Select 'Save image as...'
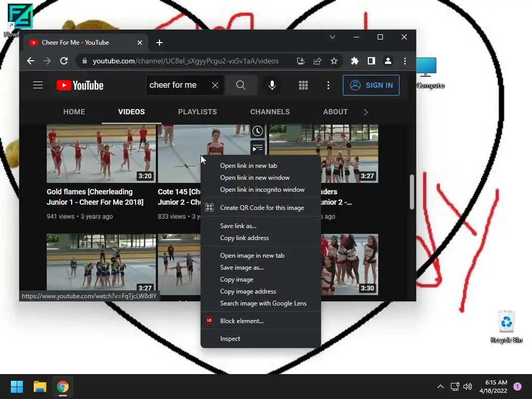The image size is (532, 399). coord(261,268)
